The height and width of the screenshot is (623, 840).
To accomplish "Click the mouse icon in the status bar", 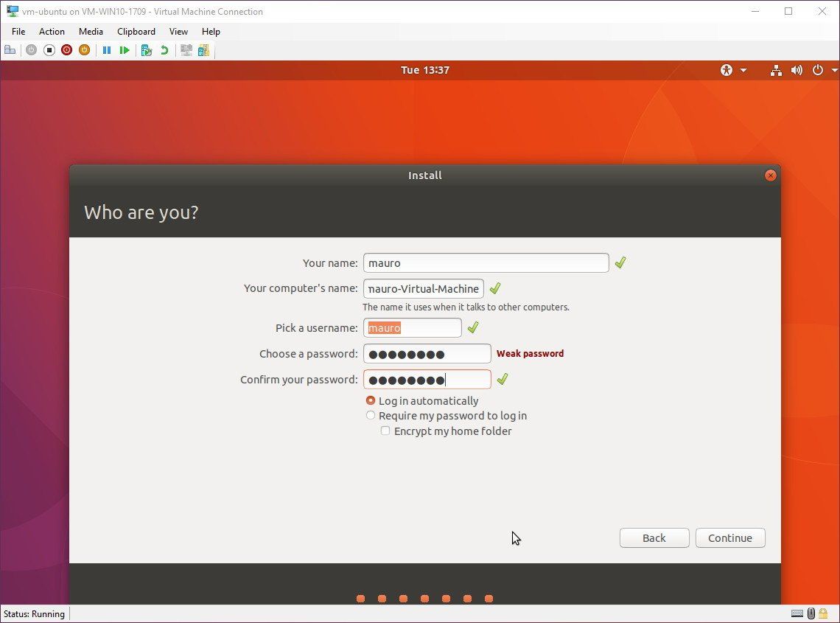I will pyautogui.click(x=811, y=614).
